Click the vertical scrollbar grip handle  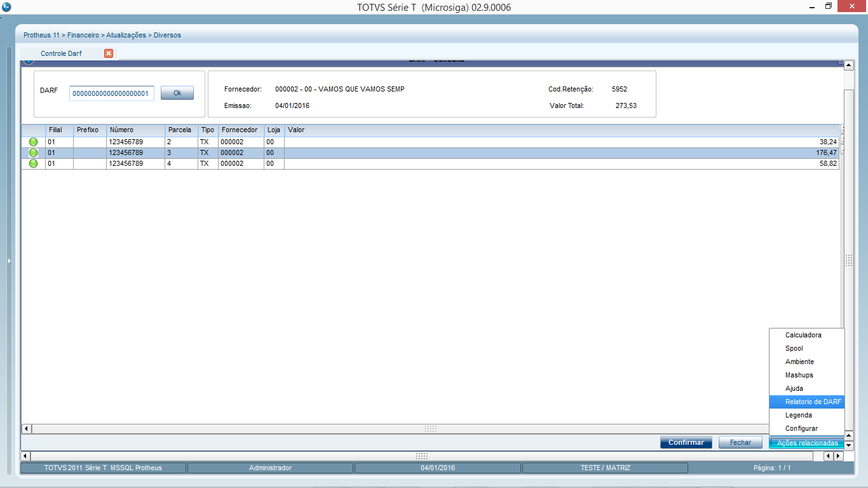click(x=848, y=261)
